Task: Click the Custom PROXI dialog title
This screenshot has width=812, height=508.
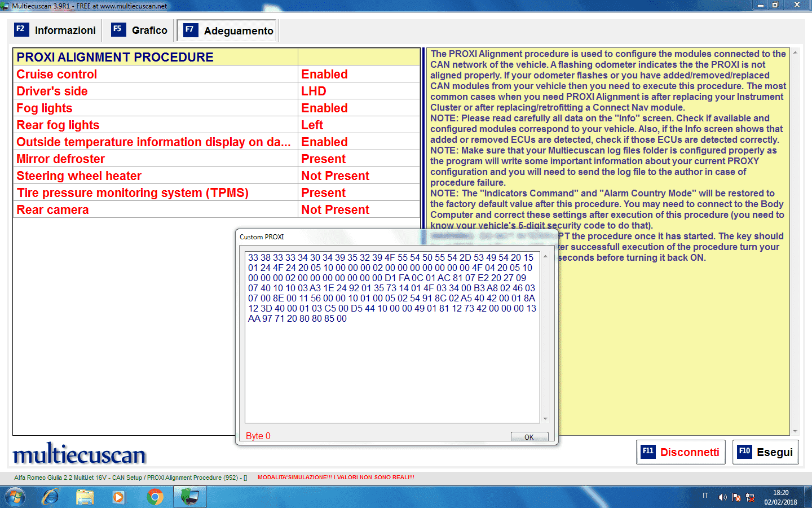Action: 262,237
